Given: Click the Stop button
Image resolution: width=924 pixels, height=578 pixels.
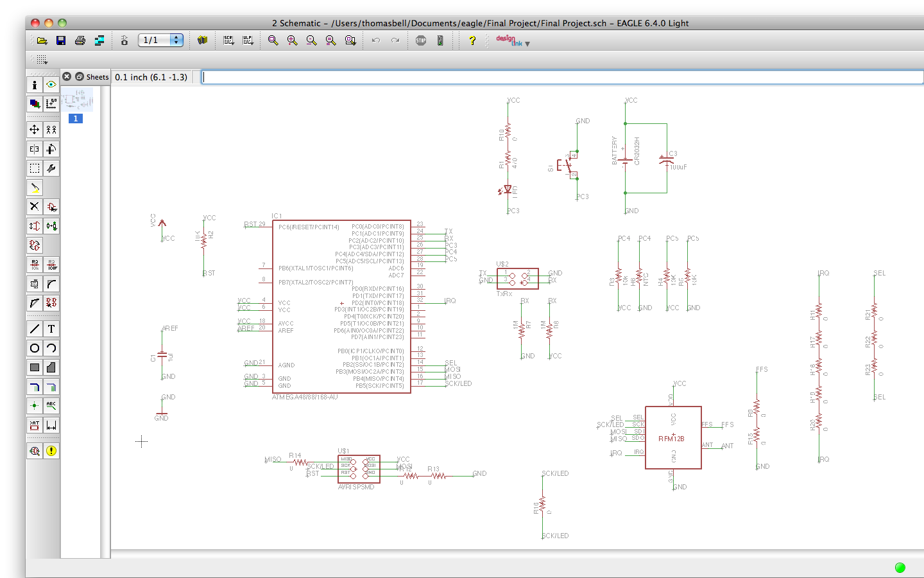Looking at the screenshot, I should tap(420, 40).
